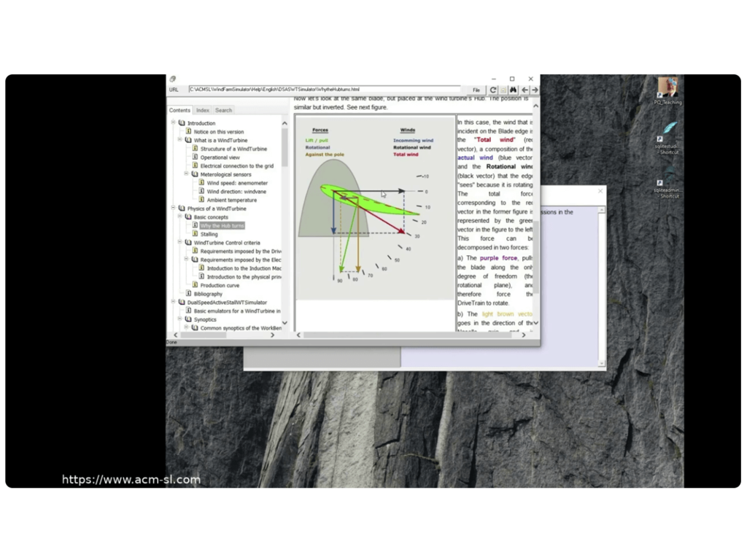
Task: Collapse the Synoptics tree node
Action: (x=179, y=319)
